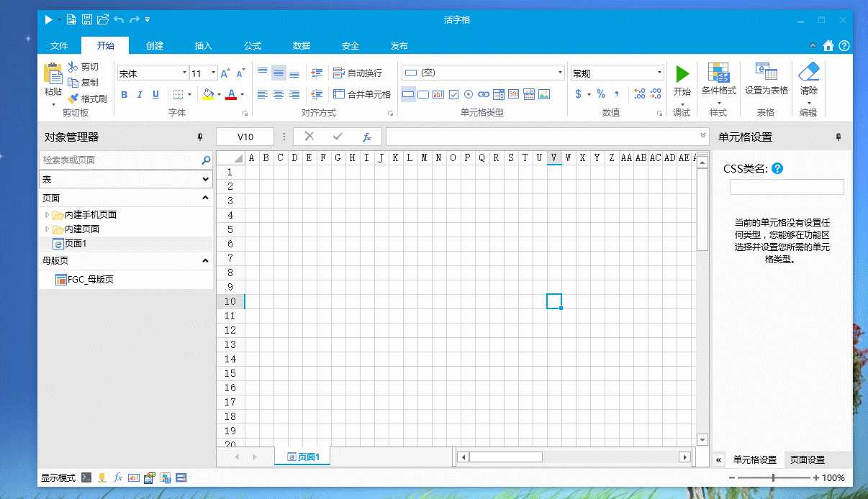Select the number (99) cell type icon
The width and height of the screenshot is (868, 499).
point(513,94)
